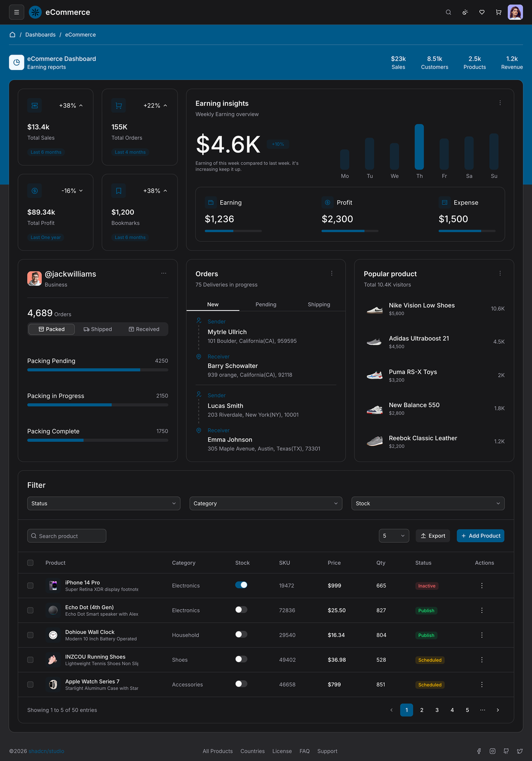The image size is (532, 761).
Task: Open the Instagram footer icon
Action: 493,751
